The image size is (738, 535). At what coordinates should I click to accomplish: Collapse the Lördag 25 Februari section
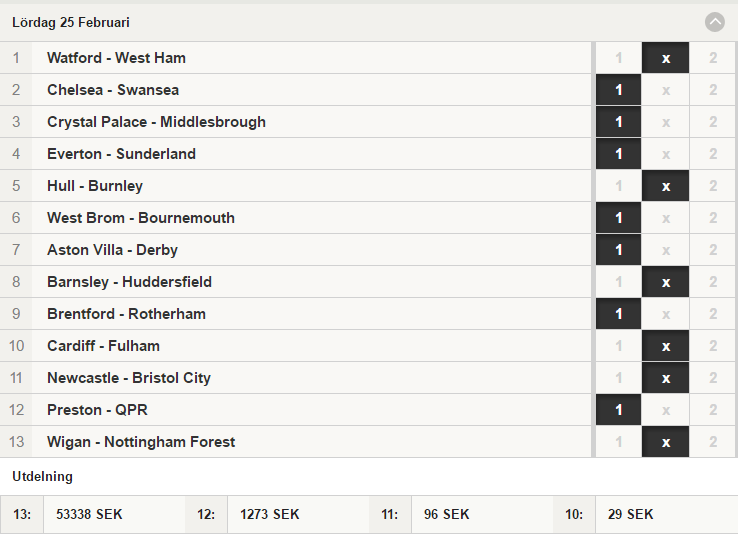point(714,22)
